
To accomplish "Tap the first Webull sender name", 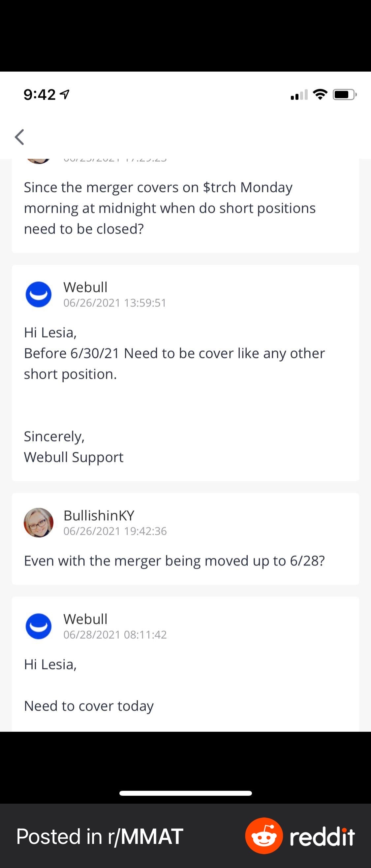I will [86, 287].
